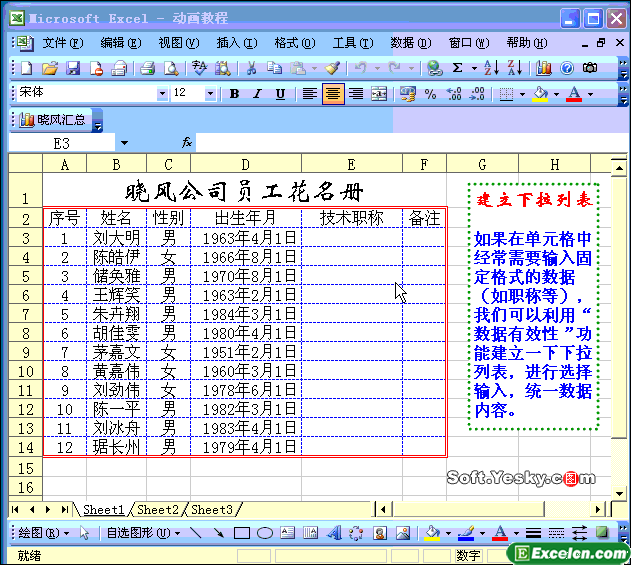Image resolution: width=631 pixels, height=565 pixels.
Task: Switch to the Sheet2 tab
Action: tap(158, 510)
